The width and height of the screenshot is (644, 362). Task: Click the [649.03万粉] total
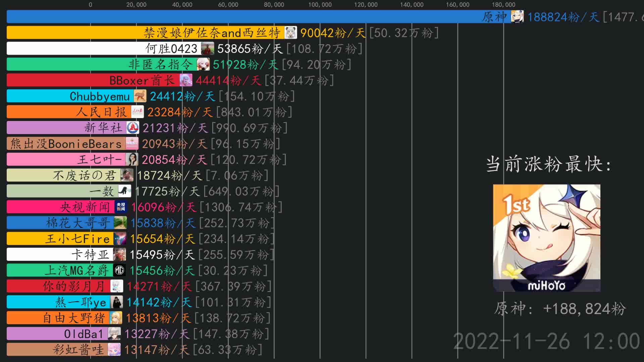[x=241, y=191]
